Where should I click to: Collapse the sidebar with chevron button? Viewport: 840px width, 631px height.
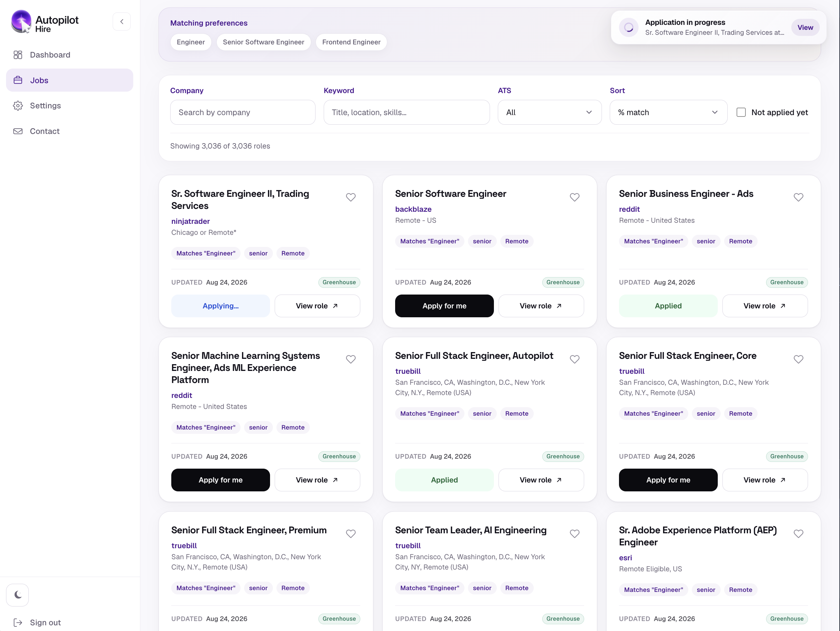coord(122,22)
